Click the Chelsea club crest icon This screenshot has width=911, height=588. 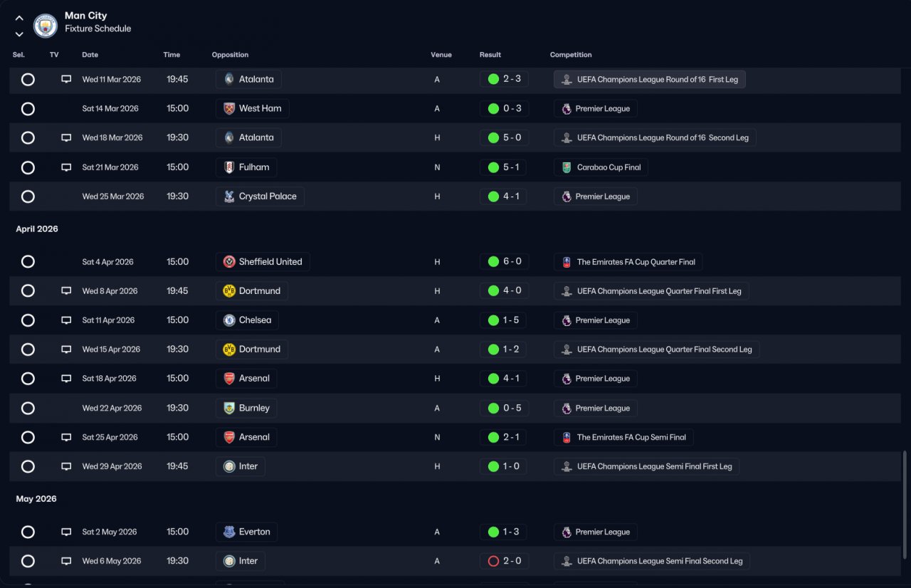(x=229, y=320)
